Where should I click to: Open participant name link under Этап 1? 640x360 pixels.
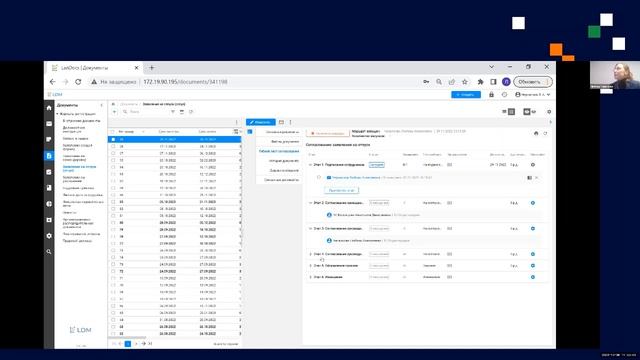pos(356,178)
